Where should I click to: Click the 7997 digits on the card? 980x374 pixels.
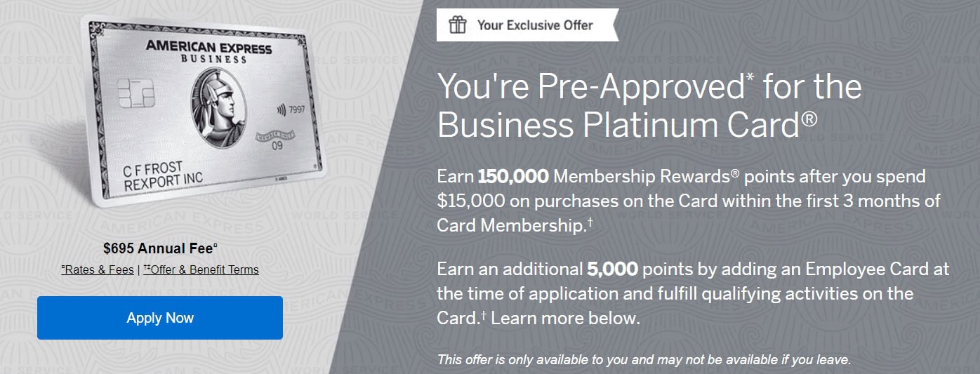298,109
